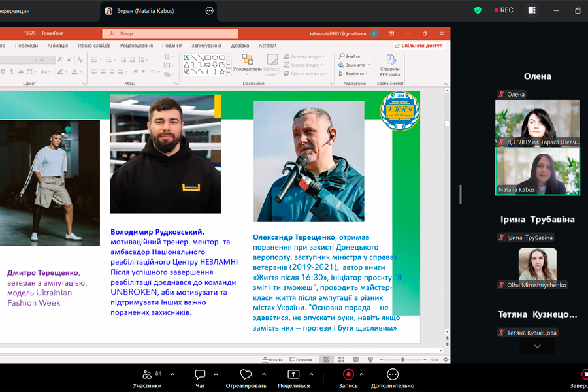Expand the arrow next to Поделиться
The image size is (588, 392).
311,374
